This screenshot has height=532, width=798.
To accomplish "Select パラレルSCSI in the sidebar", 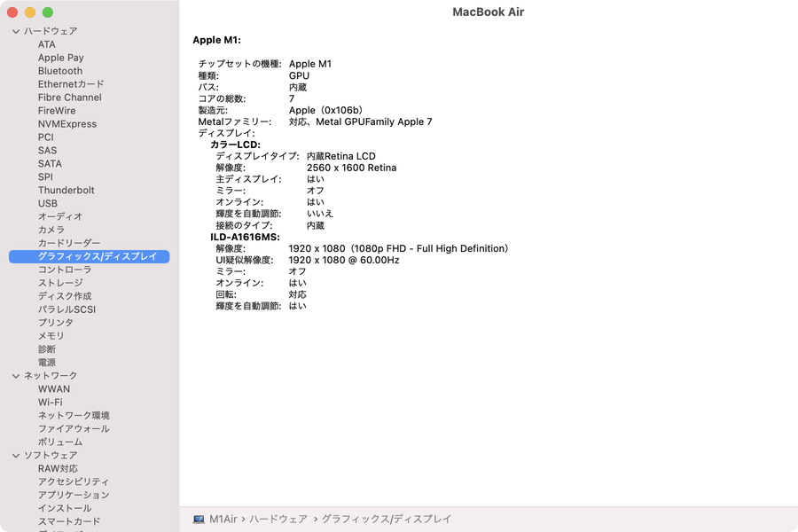I will (66, 309).
